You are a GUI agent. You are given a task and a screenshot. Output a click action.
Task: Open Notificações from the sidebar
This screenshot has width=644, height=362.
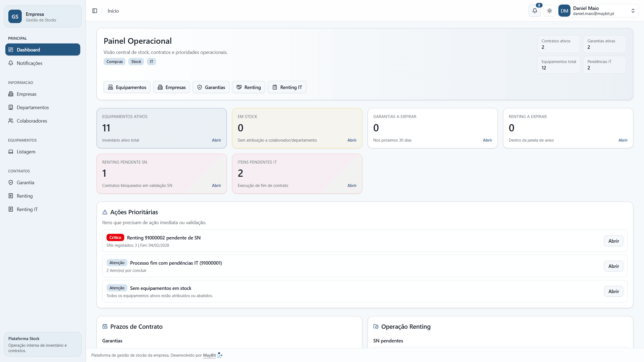30,63
